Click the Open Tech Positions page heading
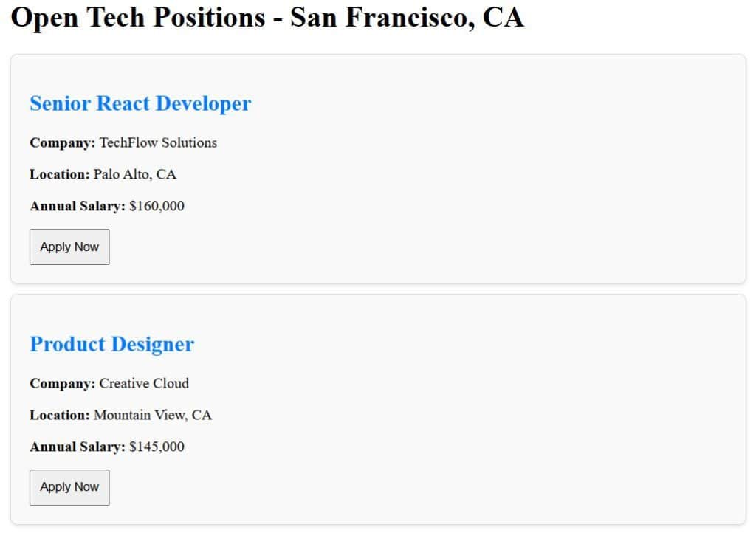The height and width of the screenshot is (533, 756). (x=137, y=18)
